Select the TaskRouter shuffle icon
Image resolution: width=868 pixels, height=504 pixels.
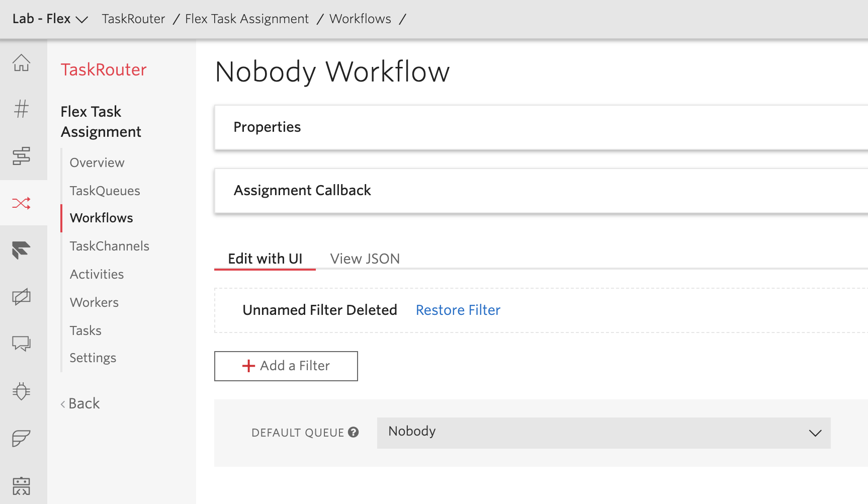21,203
